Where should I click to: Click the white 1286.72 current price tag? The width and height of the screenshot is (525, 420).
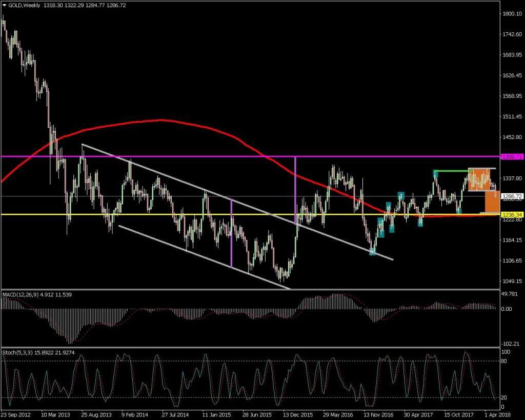click(511, 196)
